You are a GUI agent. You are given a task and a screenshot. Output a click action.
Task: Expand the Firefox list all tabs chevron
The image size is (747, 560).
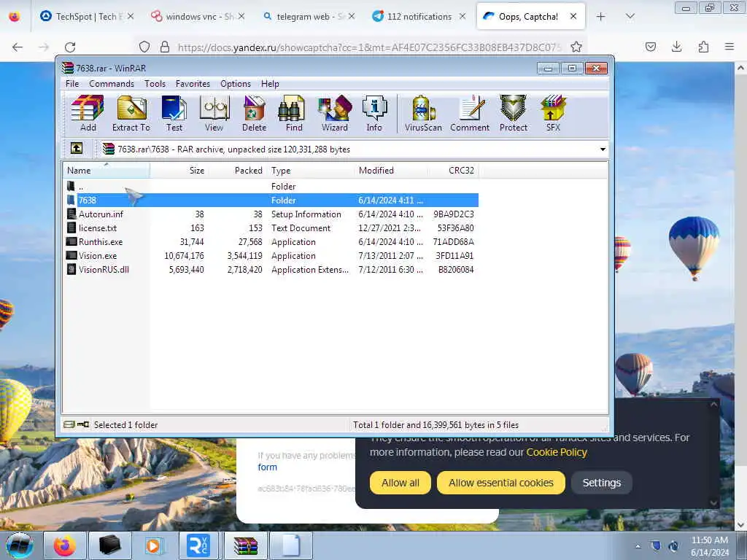pyautogui.click(x=630, y=17)
